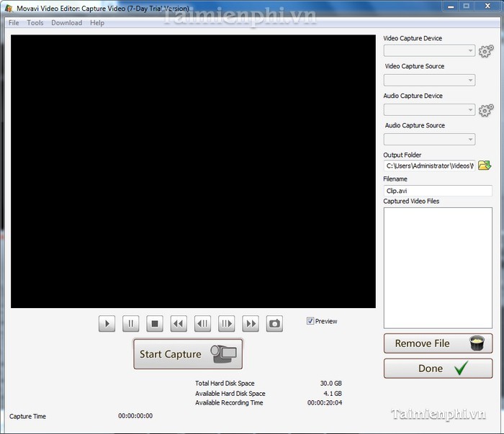Image resolution: width=504 pixels, height=434 pixels.
Task: Close the Movavi Capture Video window
Action: [487, 6]
